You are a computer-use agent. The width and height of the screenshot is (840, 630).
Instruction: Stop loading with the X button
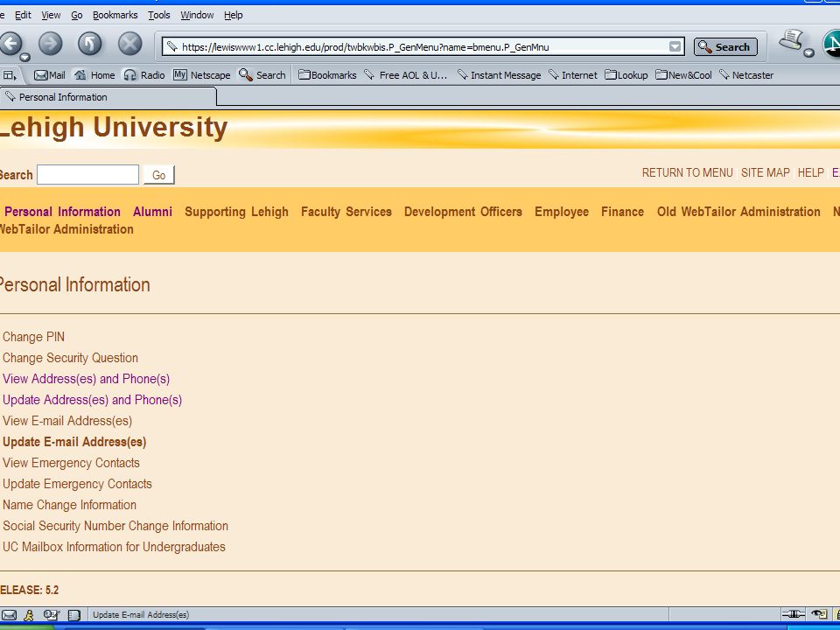[x=129, y=44]
